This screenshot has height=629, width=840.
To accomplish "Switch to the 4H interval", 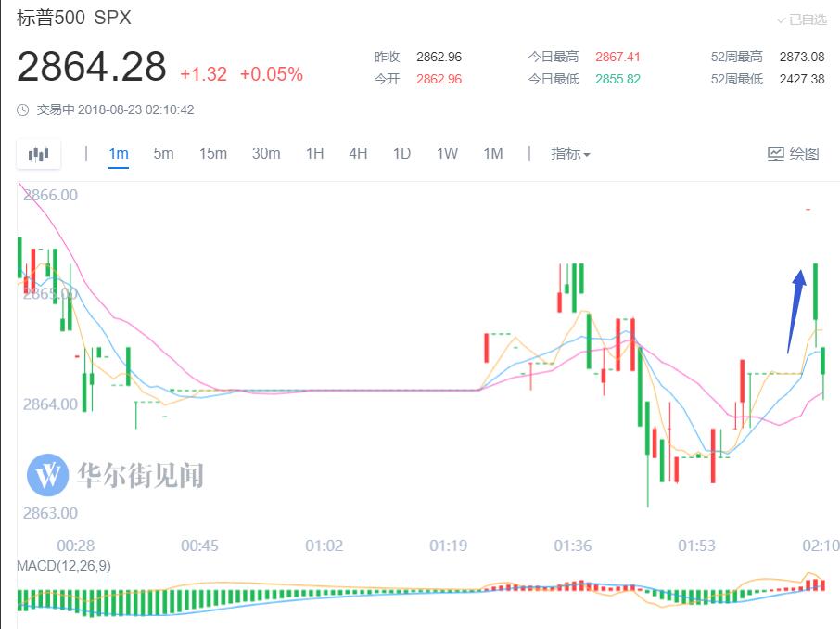I will coord(358,154).
